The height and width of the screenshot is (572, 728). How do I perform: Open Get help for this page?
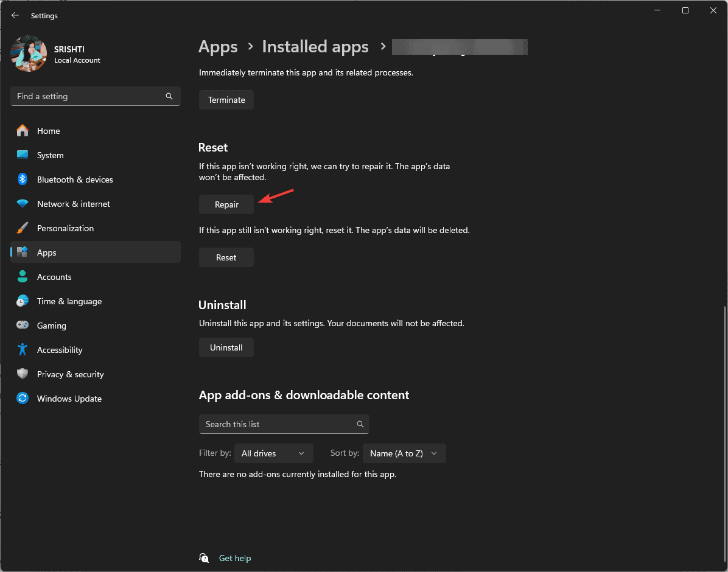235,558
